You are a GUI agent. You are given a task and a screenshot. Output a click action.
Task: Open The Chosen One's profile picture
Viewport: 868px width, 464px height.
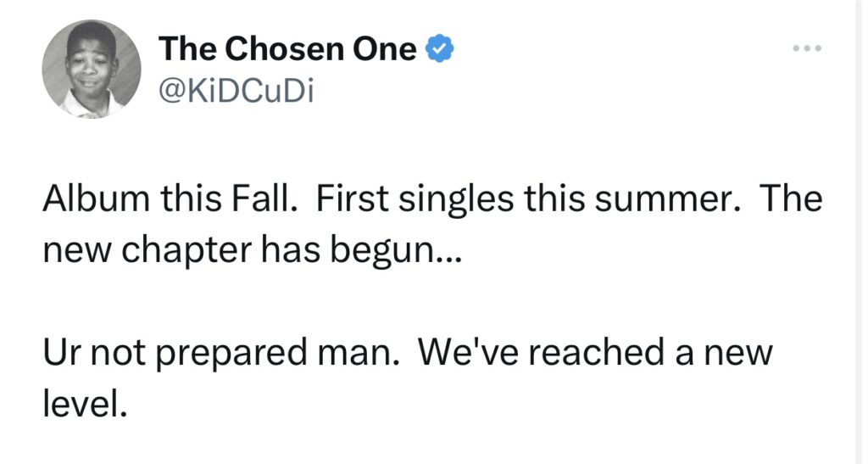point(91,69)
